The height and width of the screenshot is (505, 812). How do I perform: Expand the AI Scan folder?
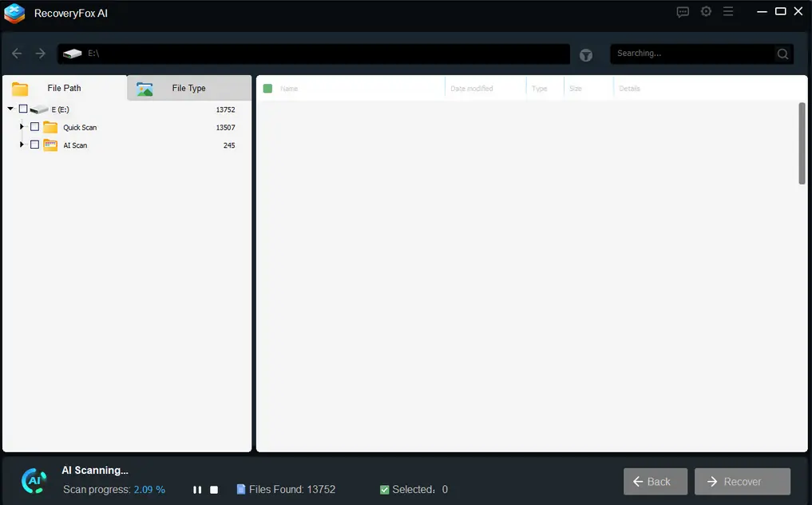tap(22, 145)
